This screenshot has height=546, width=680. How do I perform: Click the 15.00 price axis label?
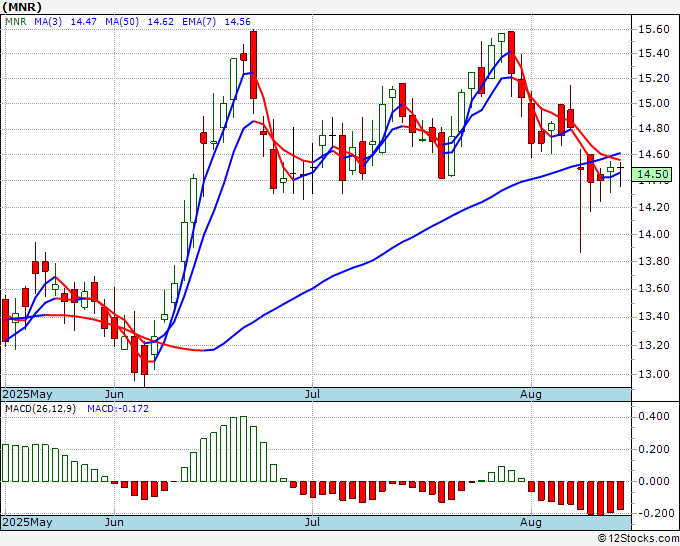654,104
